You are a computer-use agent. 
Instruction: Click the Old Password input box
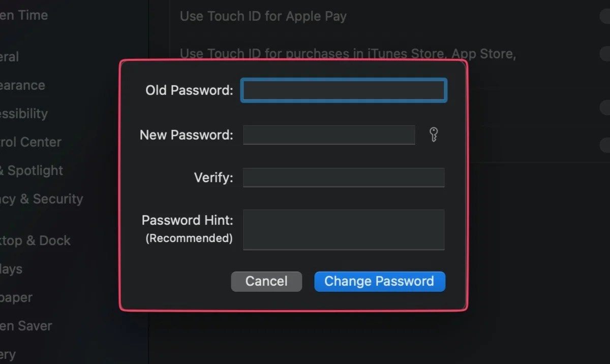click(344, 90)
